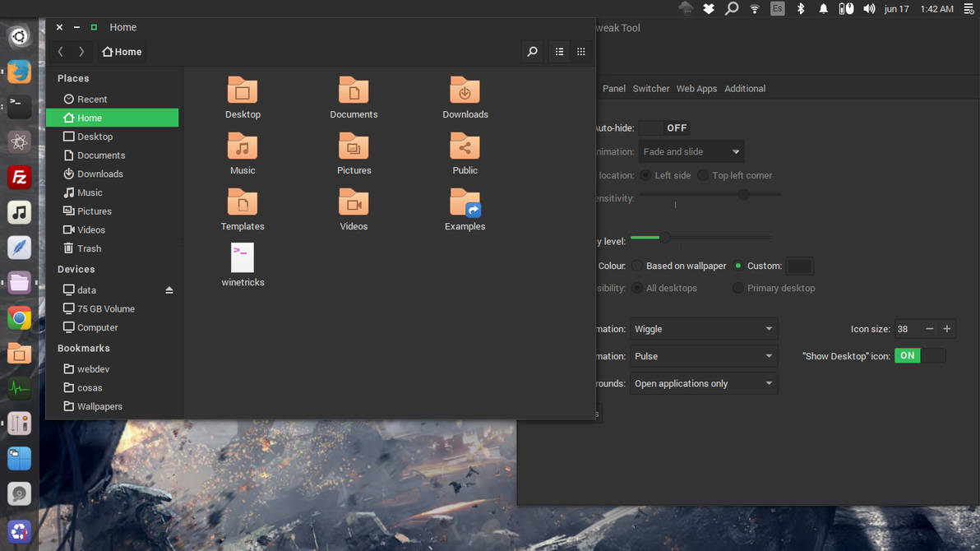Disable the "Show Desktop" icon switch

[919, 356]
